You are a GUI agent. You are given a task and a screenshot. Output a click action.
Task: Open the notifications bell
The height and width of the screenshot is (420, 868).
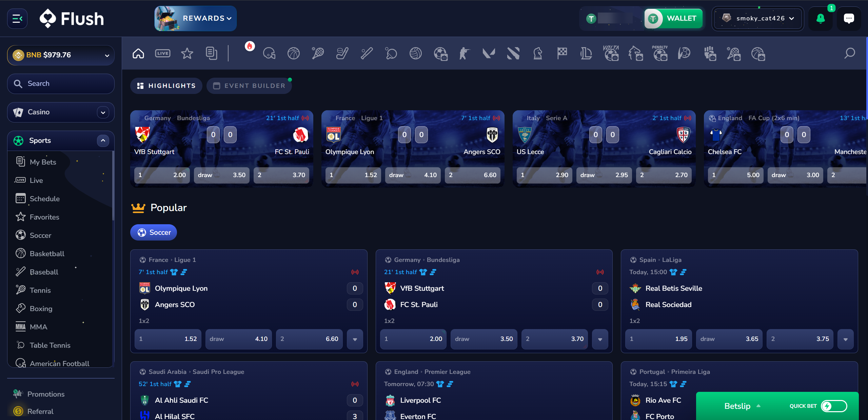821,19
